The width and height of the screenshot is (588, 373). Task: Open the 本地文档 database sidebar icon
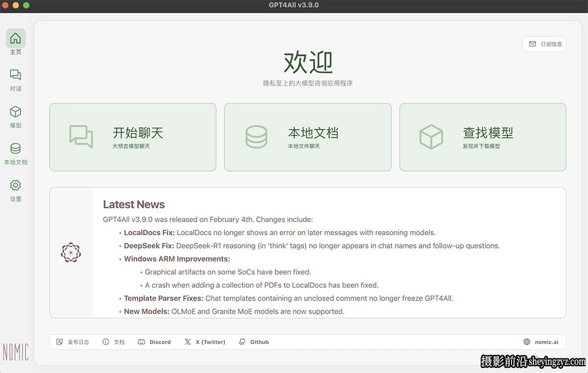click(x=16, y=149)
